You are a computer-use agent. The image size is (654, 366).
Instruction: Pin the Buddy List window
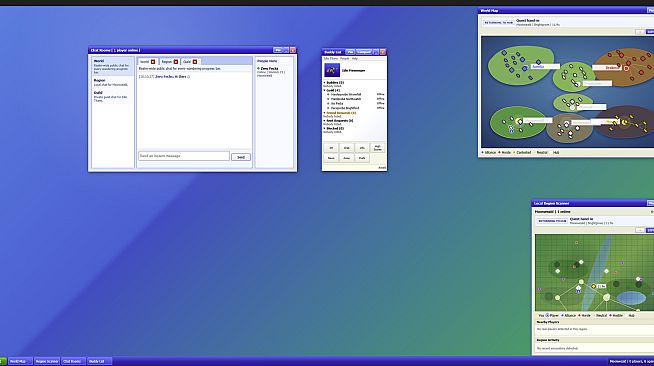(x=350, y=52)
